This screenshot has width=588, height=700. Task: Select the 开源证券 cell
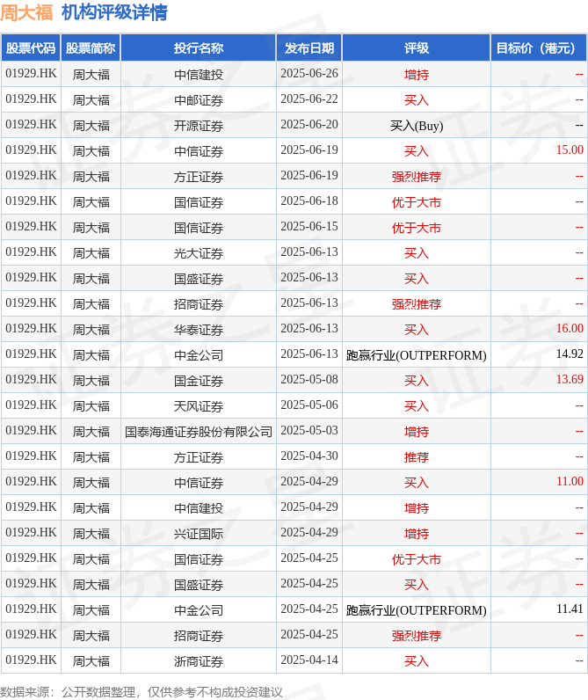click(x=199, y=125)
